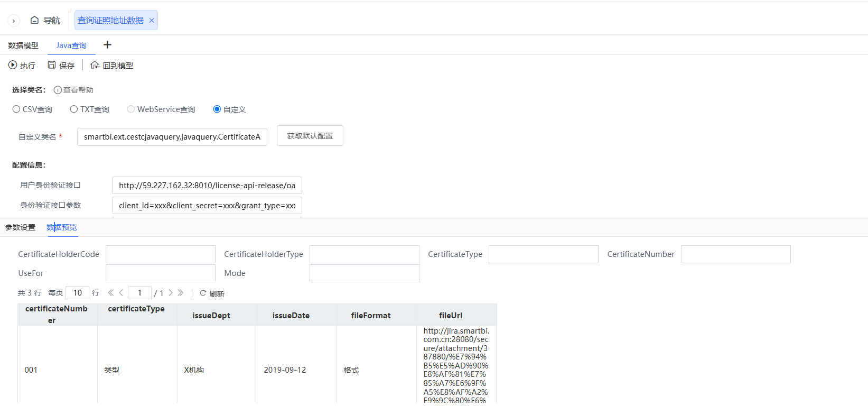
Task: Click fileUrl column header
Action: (456, 315)
